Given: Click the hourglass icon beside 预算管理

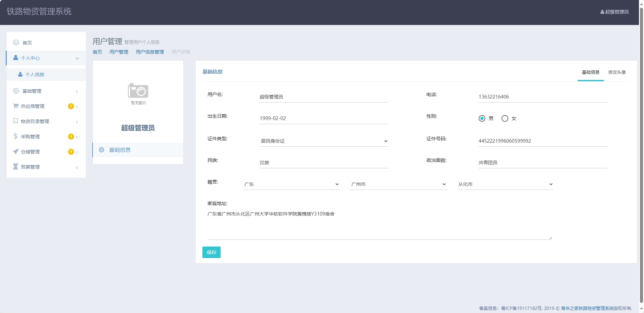Looking at the screenshot, I should (15, 167).
